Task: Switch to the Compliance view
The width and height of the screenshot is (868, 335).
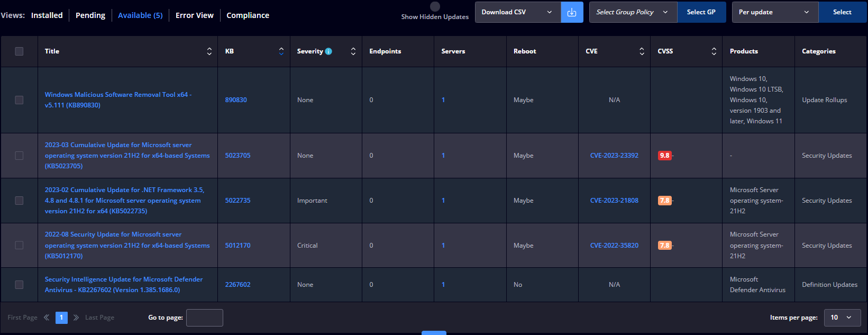Action: tap(248, 15)
